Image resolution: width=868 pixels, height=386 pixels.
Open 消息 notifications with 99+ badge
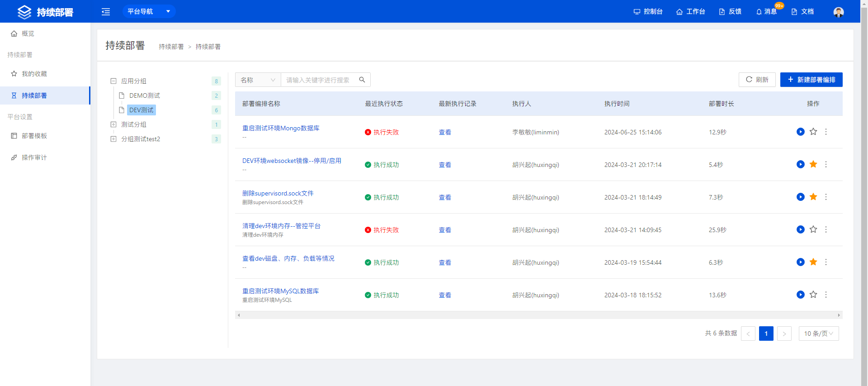[x=767, y=12]
